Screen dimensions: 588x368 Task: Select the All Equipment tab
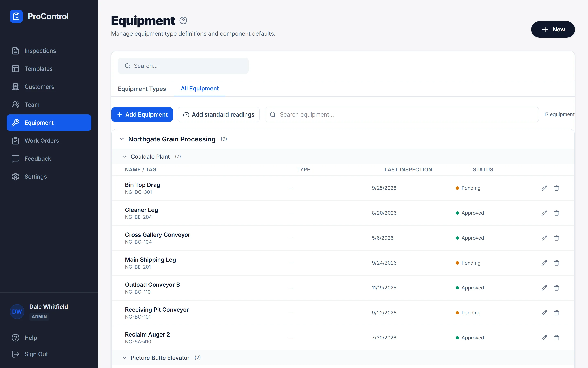tap(200, 89)
